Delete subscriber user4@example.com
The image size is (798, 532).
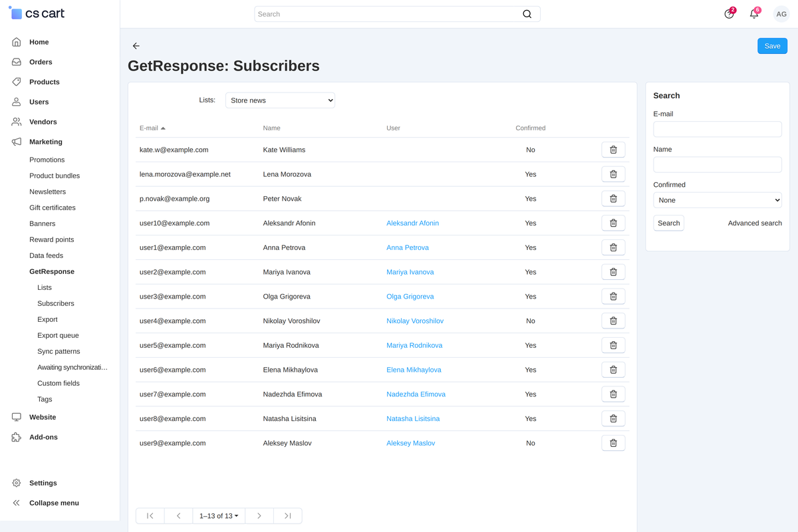coord(613,321)
